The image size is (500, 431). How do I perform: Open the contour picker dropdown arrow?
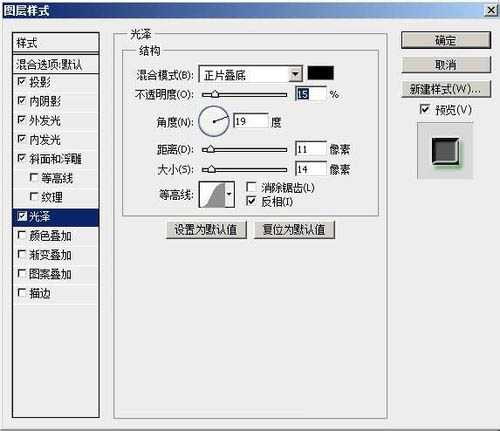(x=229, y=194)
